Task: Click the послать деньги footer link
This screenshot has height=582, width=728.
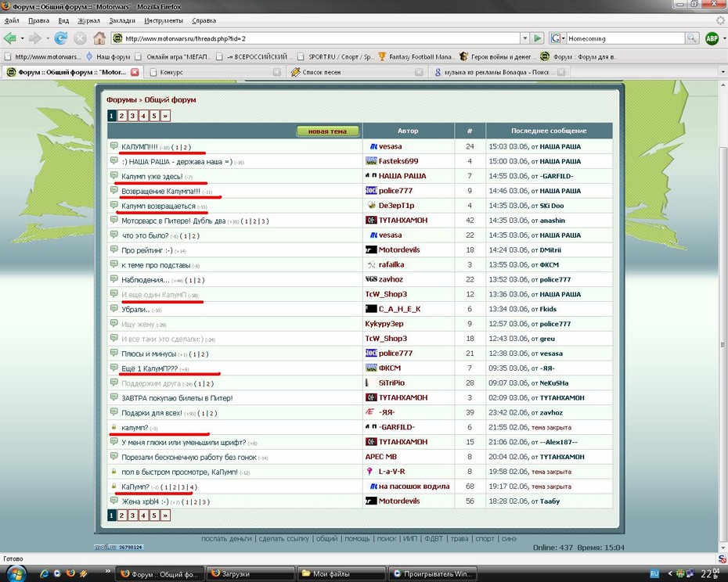Action: [226, 539]
